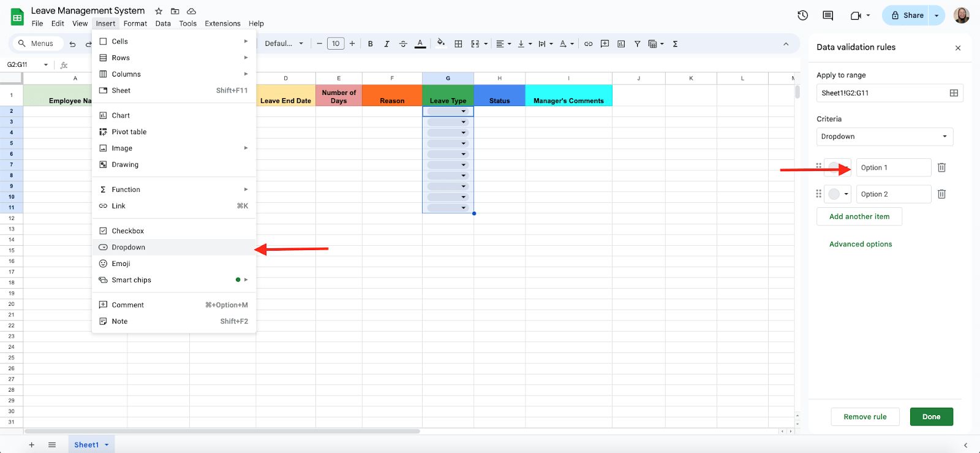Click the select data range grid icon

954,93
